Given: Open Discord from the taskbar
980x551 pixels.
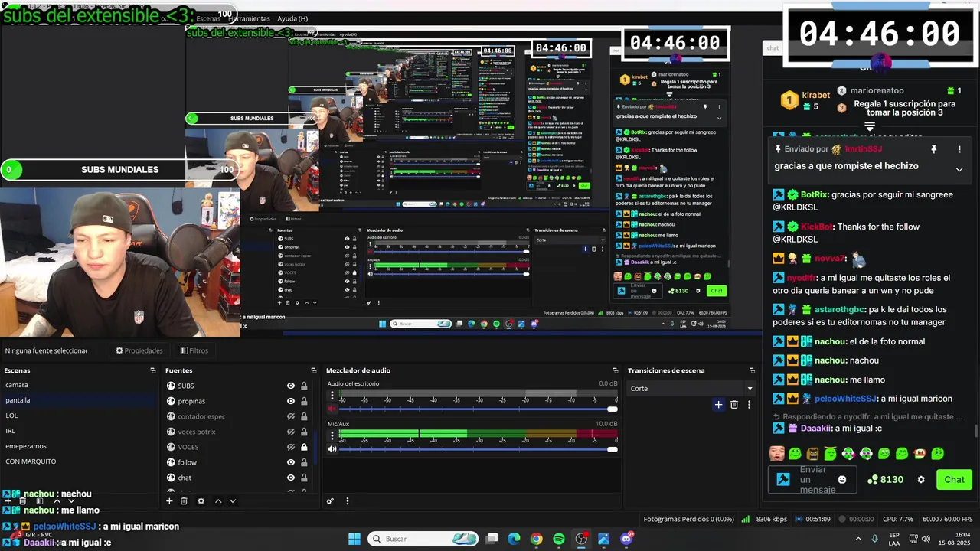Looking at the screenshot, I should (x=626, y=539).
